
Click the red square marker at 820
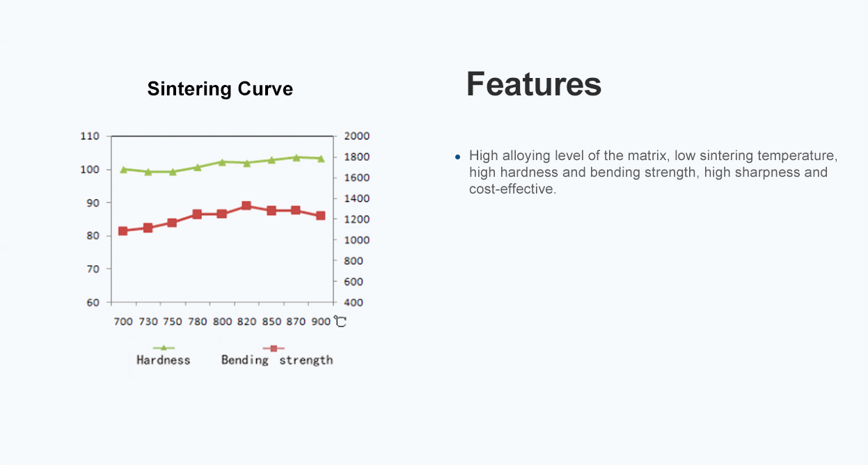pos(246,206)
